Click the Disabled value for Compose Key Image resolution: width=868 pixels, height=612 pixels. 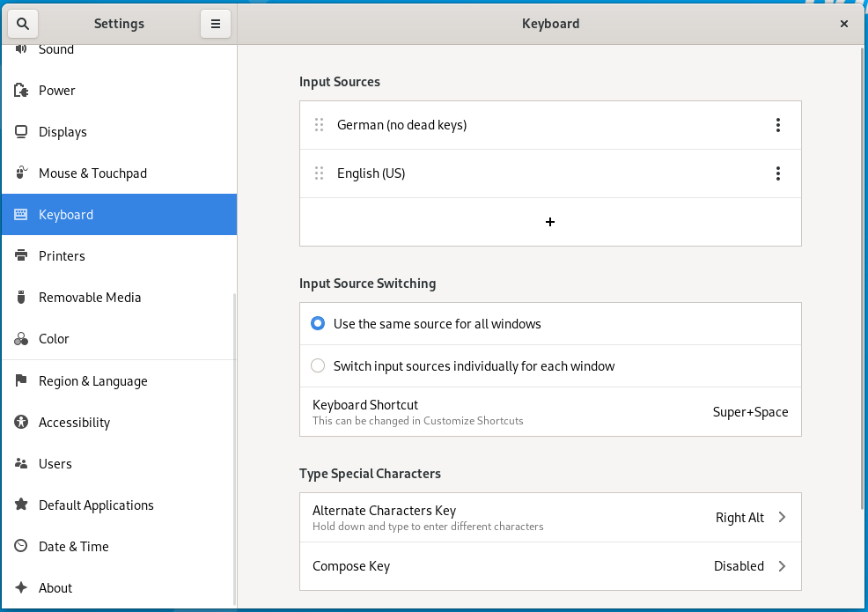tap(739, 566)
